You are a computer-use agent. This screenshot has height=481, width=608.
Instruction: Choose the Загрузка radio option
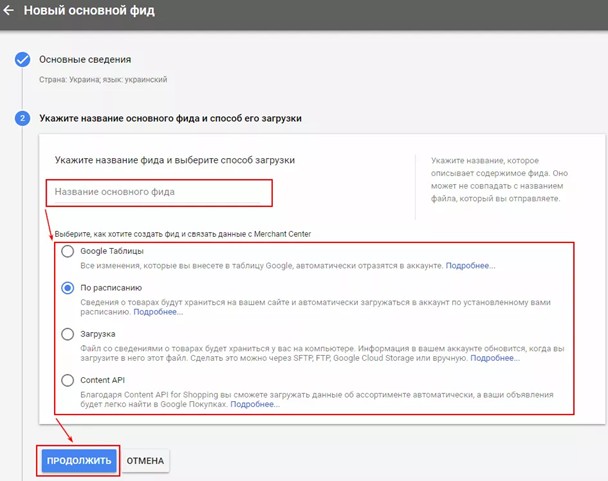tap(68, 334)
